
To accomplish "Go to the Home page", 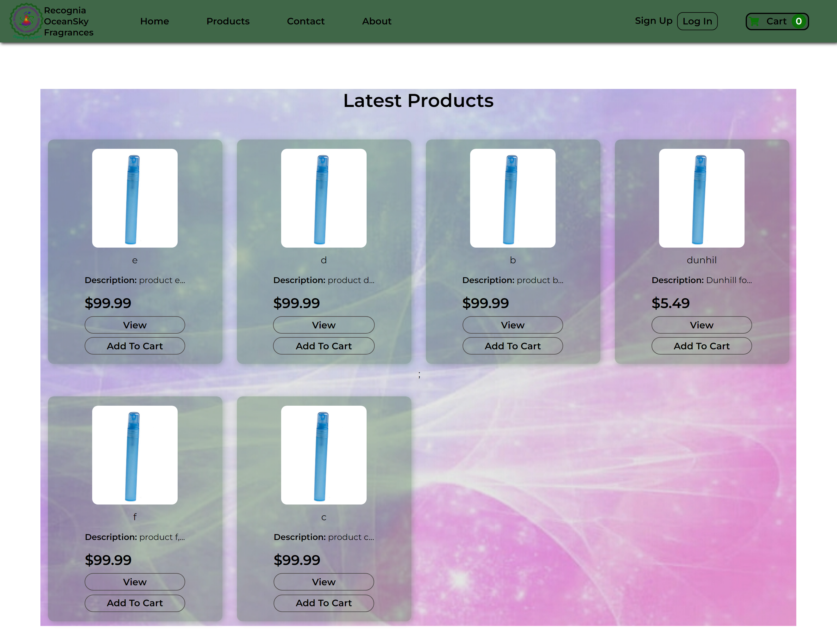I will (x=154, y=22).
